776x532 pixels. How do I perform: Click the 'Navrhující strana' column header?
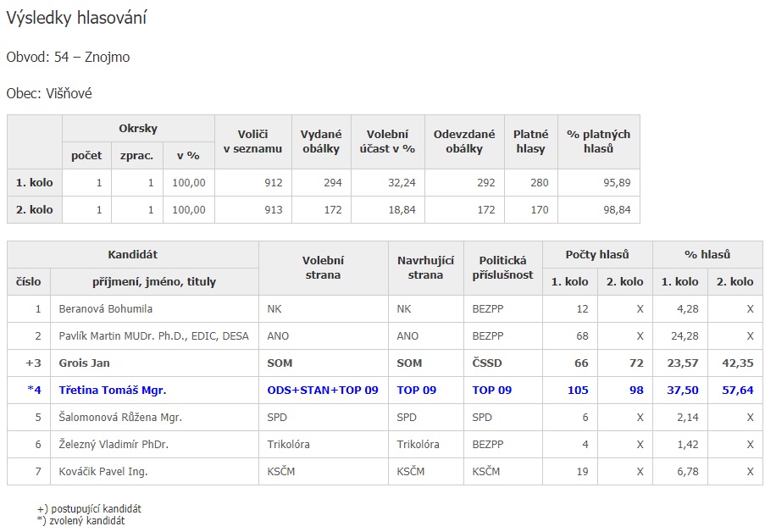pos(425,268)
